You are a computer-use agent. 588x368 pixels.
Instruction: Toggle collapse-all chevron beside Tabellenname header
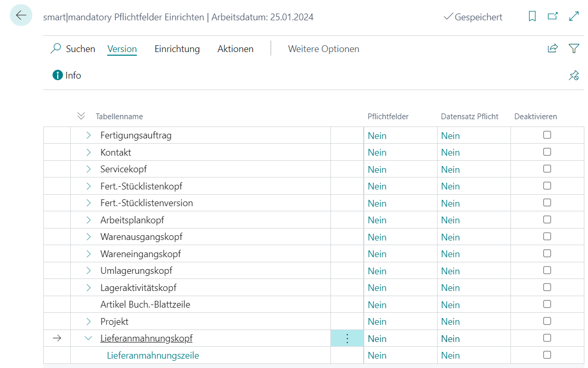[81, 116]
